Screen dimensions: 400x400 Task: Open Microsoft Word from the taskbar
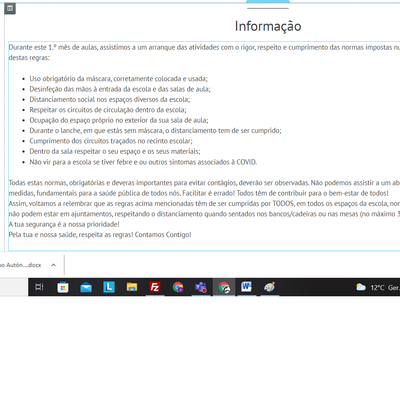pos(247,287)
